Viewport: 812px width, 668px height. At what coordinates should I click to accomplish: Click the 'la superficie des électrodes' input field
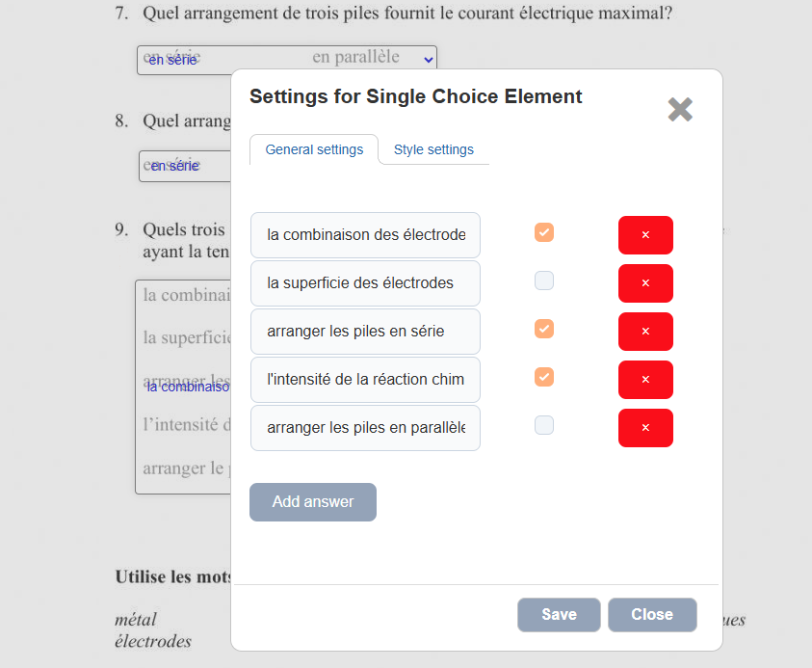[365, 283]
